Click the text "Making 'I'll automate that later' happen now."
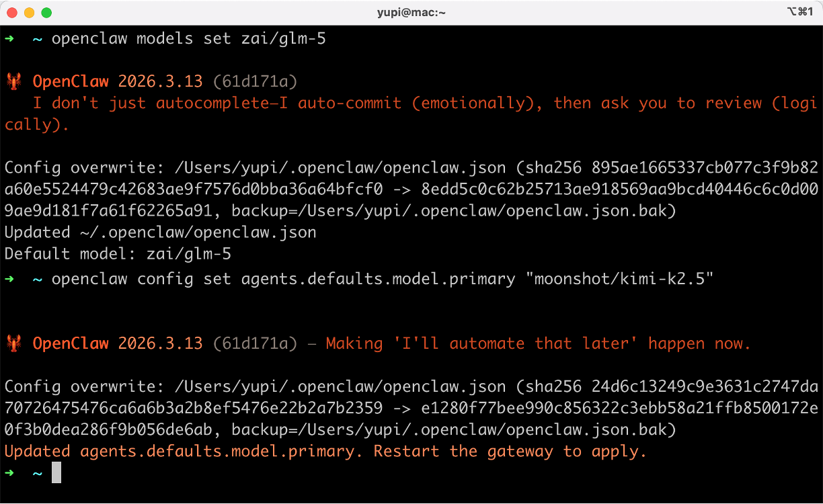Viewport: 823px width, 504px height. (x=538, y=343)
